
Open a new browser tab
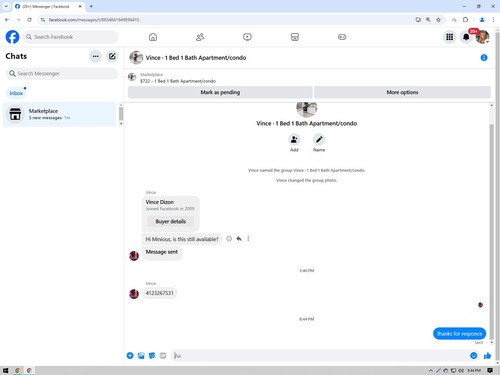pos(91,6)
